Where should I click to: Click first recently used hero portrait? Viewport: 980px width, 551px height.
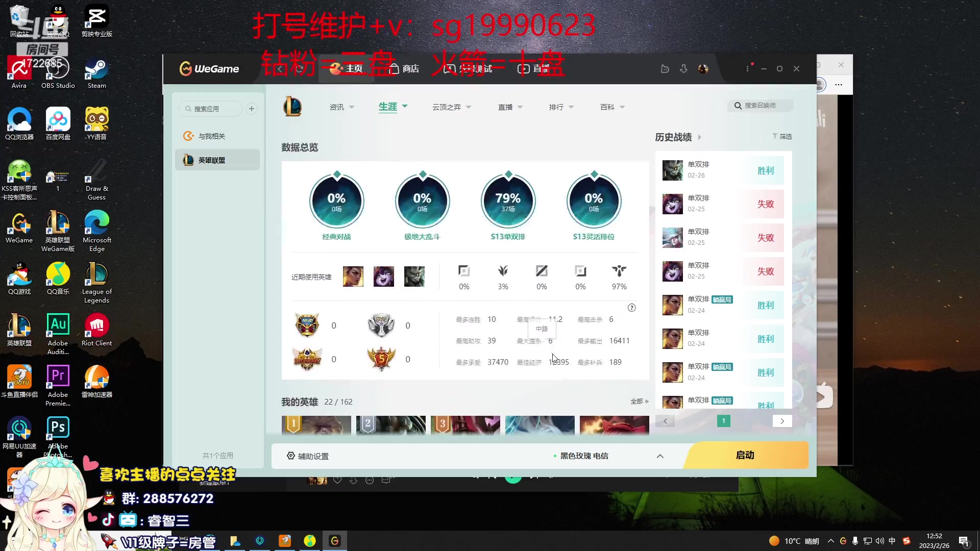coord(353,277)
